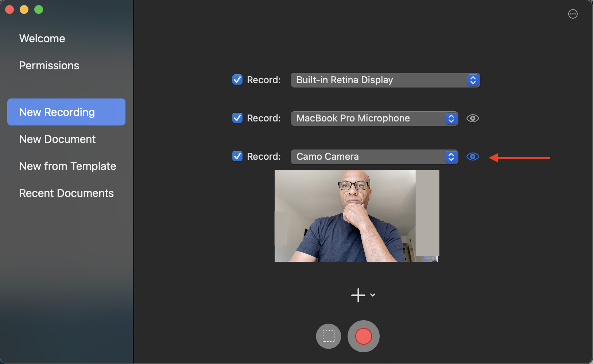
Task: Start recording with the red record button
Action: [x=363, y=336]
